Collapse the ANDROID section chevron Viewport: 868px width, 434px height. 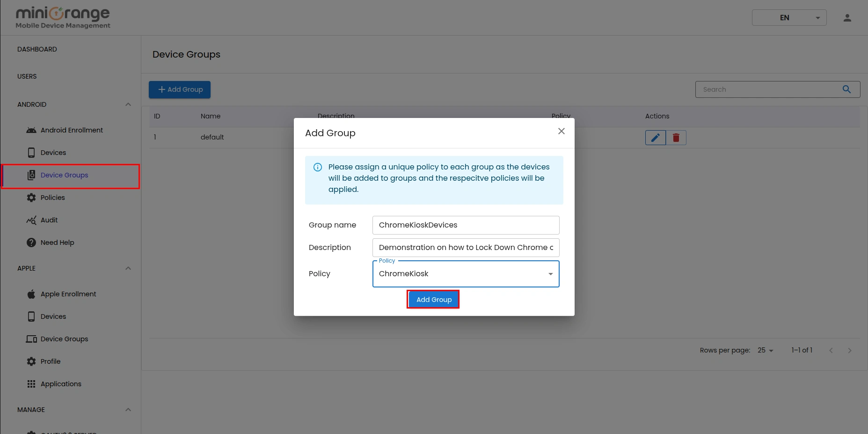pyautogui.click(x=128, y=104)
